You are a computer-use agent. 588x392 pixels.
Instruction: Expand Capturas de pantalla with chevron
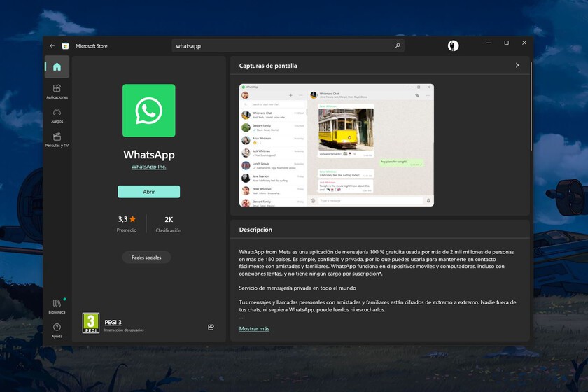click(517, 65)
